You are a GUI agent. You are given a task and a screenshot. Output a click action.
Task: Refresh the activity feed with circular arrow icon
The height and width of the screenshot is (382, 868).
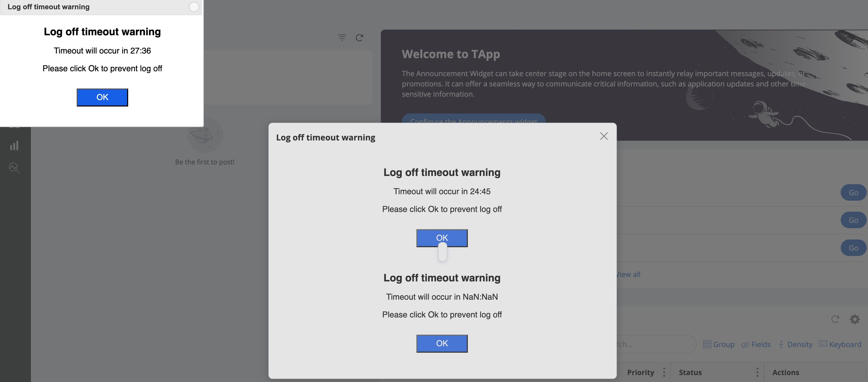click(x=359, y=37)
